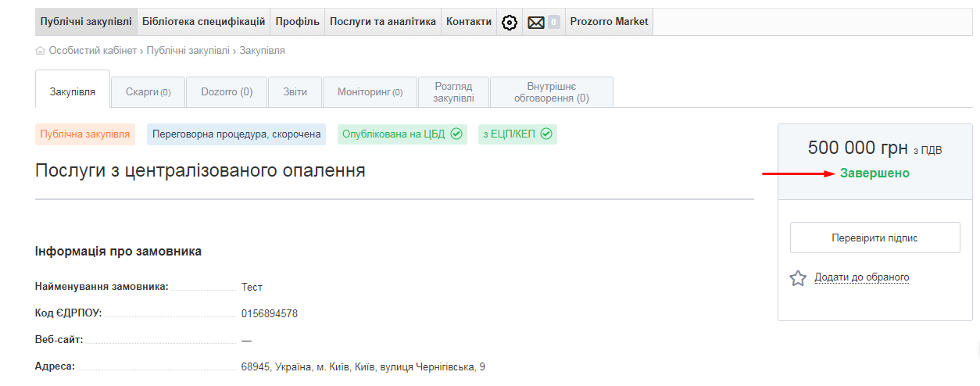Go to Профіль menu
The image size is (980, 386).
[x=297, y=22]
